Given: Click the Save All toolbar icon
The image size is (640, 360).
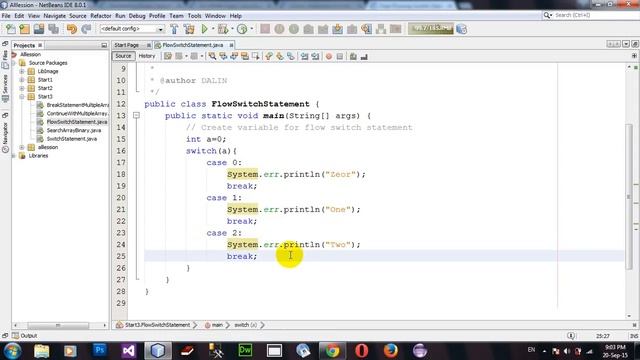Looking at the screenshot, I should pyautogui.click(x=53, y=29).
